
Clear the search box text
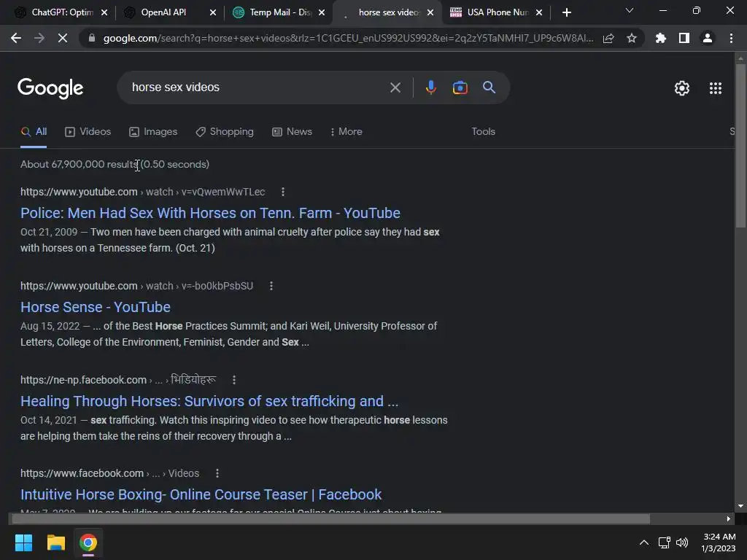click(395, 87)
